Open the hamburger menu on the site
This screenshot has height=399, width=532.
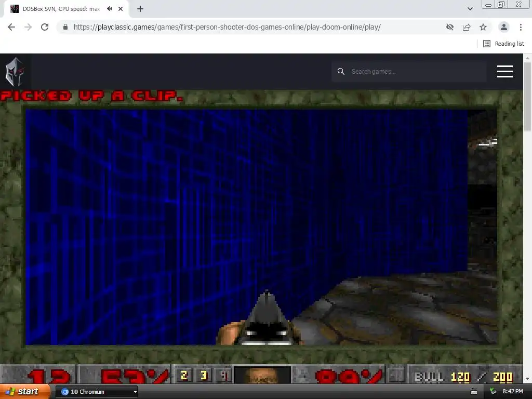[x=505, y=72]
